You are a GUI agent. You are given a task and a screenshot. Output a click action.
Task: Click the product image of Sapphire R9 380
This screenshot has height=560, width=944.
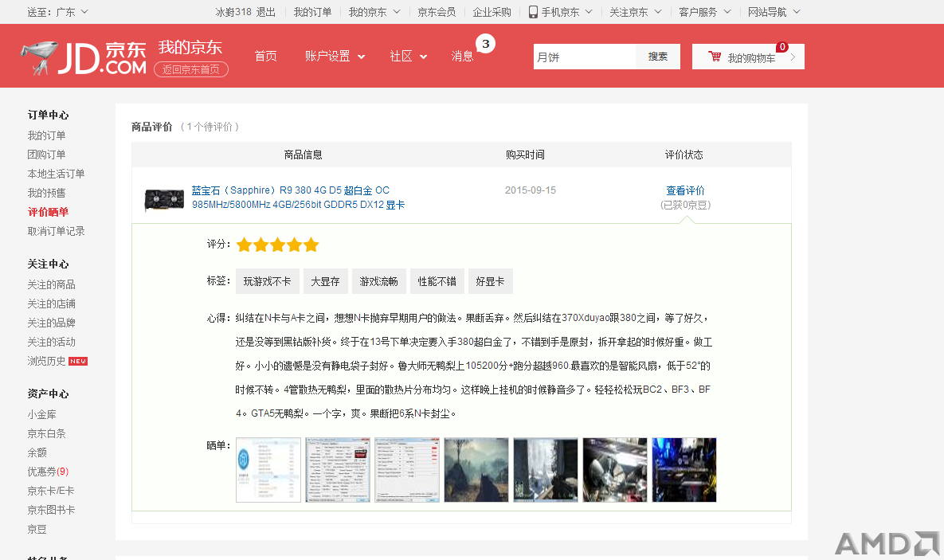pos(164,198)
